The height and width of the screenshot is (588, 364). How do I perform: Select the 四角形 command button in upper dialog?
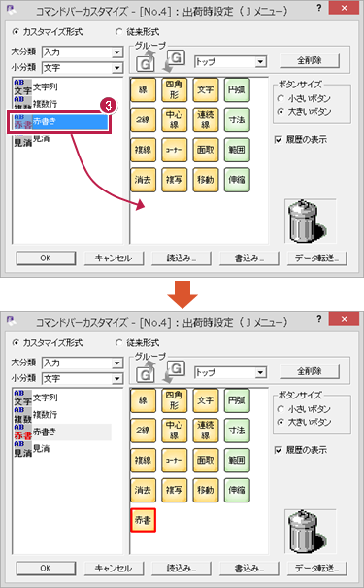[x=174, y=89]
